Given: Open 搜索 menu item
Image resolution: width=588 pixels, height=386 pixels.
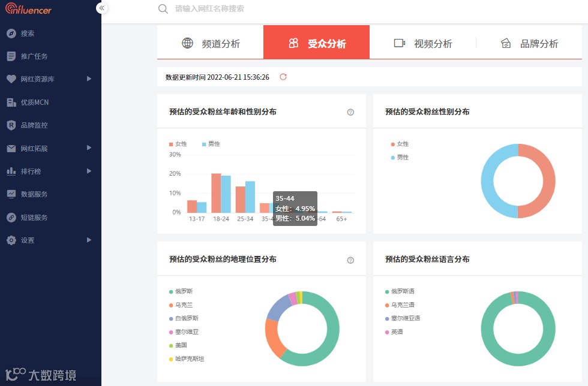Looking at the screenshot, I should [28, 34].
